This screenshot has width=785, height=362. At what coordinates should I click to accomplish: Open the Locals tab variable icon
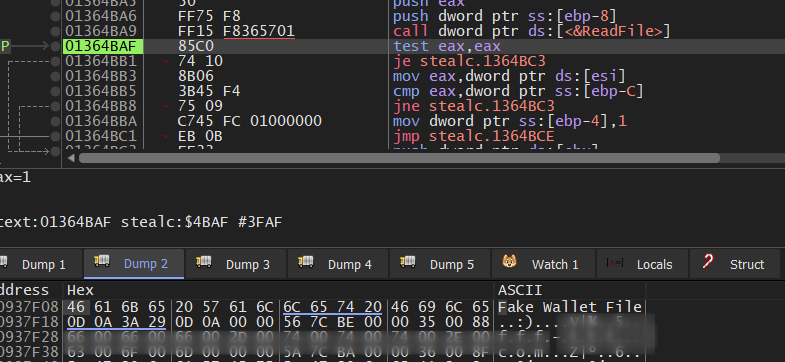click(x=615, y=262)
